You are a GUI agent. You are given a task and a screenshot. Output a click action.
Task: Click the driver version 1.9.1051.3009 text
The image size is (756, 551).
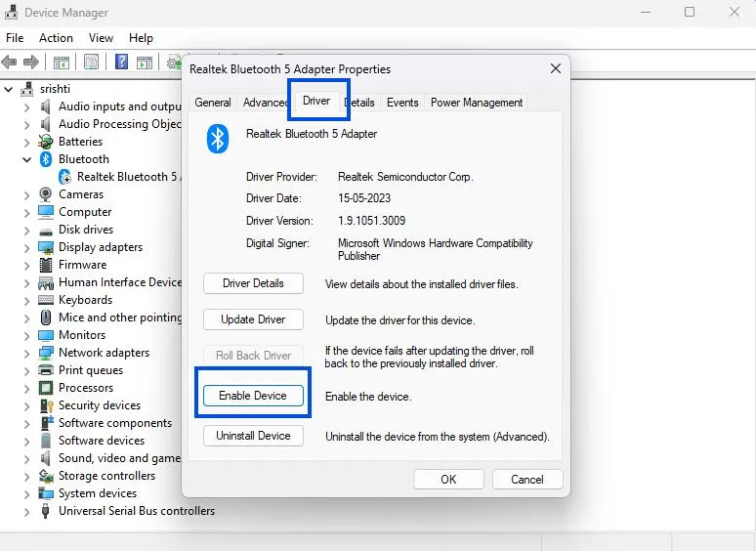click(371, 221)
